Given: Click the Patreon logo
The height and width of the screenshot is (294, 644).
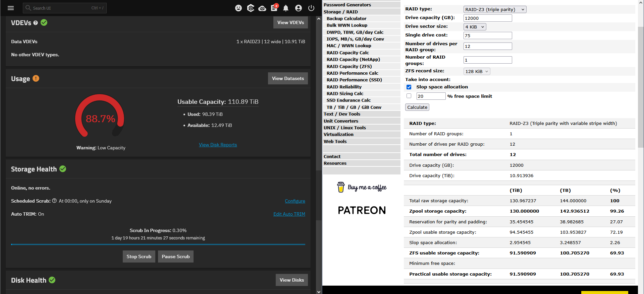Looking at the screenshot, I should [x=362, y=210].
